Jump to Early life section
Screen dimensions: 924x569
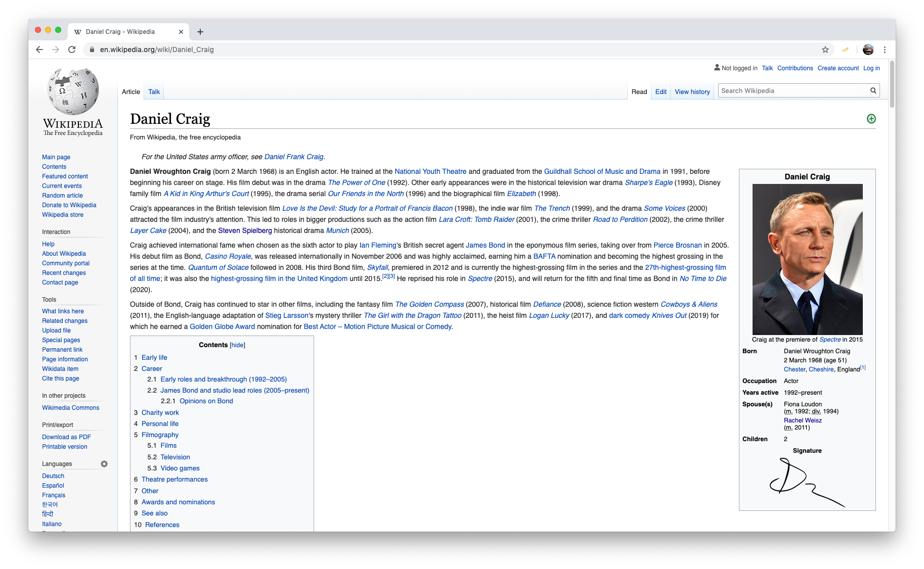pyautogui.click(x=154, y=357)
